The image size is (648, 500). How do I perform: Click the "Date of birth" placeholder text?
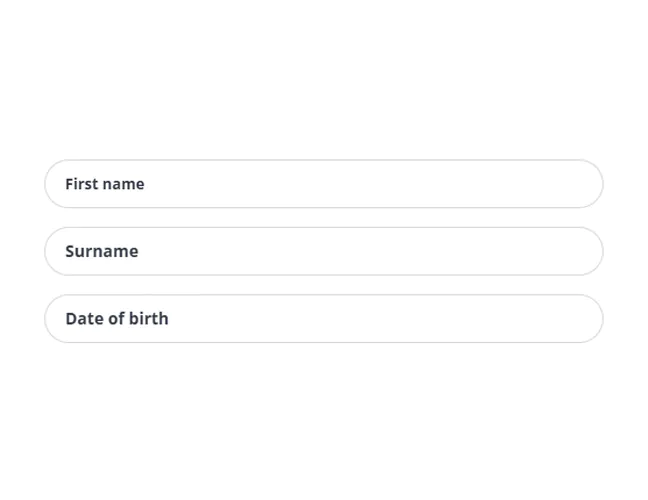117,319
